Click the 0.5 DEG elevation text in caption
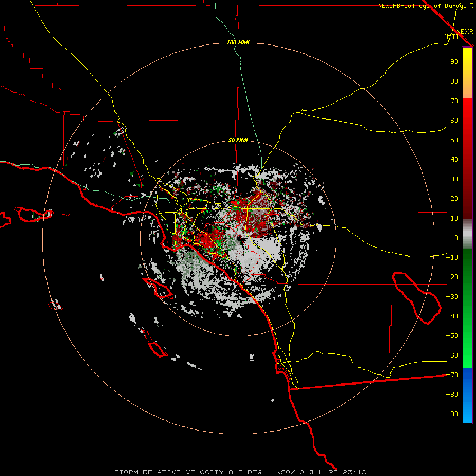 click(245, 472)
